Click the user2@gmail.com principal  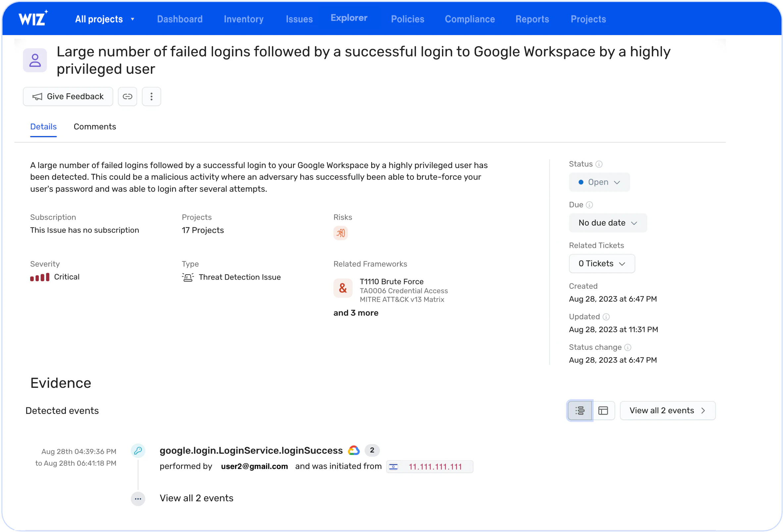(254, 466)
